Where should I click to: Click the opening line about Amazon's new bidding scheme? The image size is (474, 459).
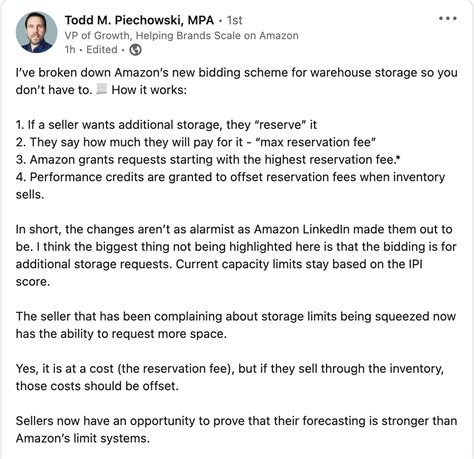(236, 81)
